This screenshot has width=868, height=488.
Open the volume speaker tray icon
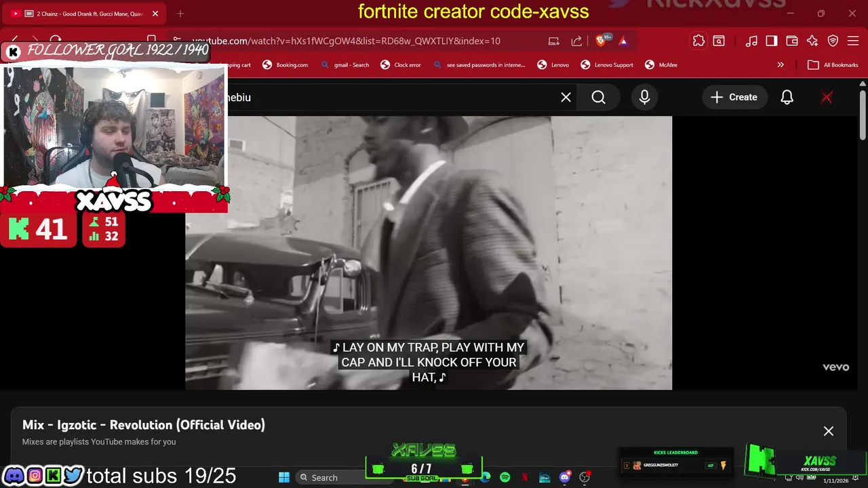pos(800,478)
